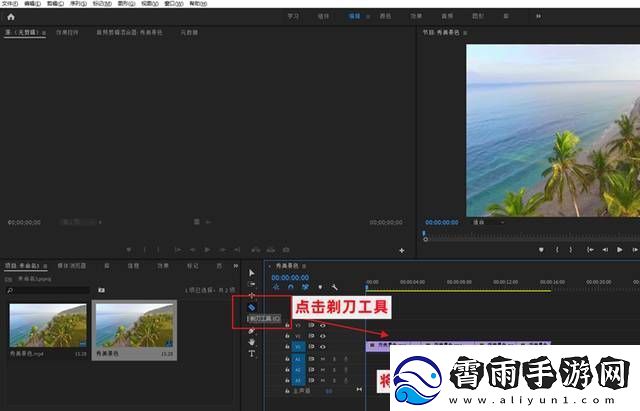Select the Hand tool
The image size is (640, 411).
click(x=251, y=342)
